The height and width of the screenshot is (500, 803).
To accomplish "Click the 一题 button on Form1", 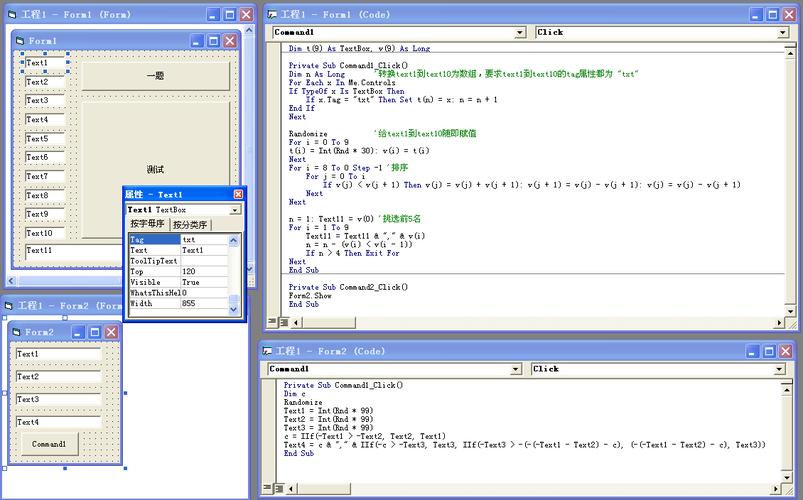I will pyautogui.click(x=156, y=76).
